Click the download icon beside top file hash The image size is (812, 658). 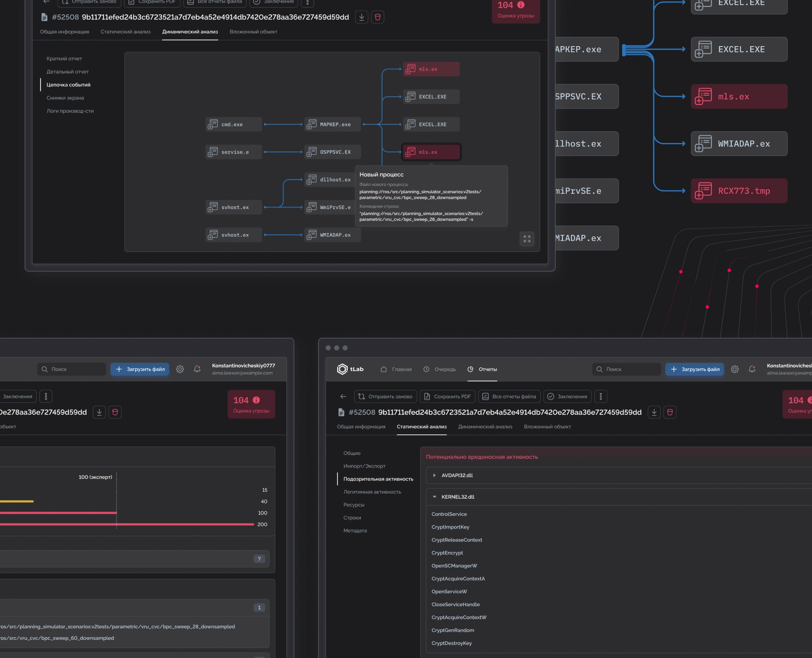point(362,17)
